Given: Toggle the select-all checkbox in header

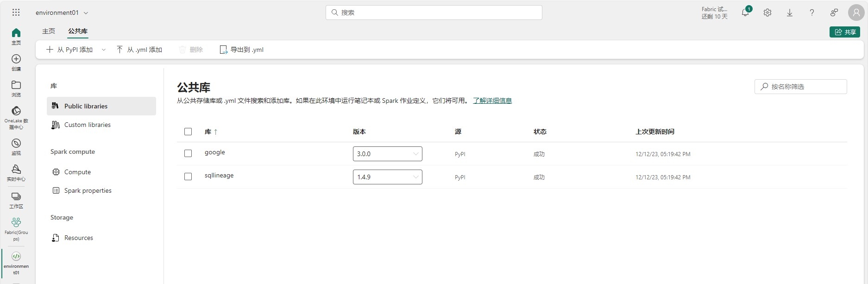Looking at the screenshot, I should [x=188, y=132].
